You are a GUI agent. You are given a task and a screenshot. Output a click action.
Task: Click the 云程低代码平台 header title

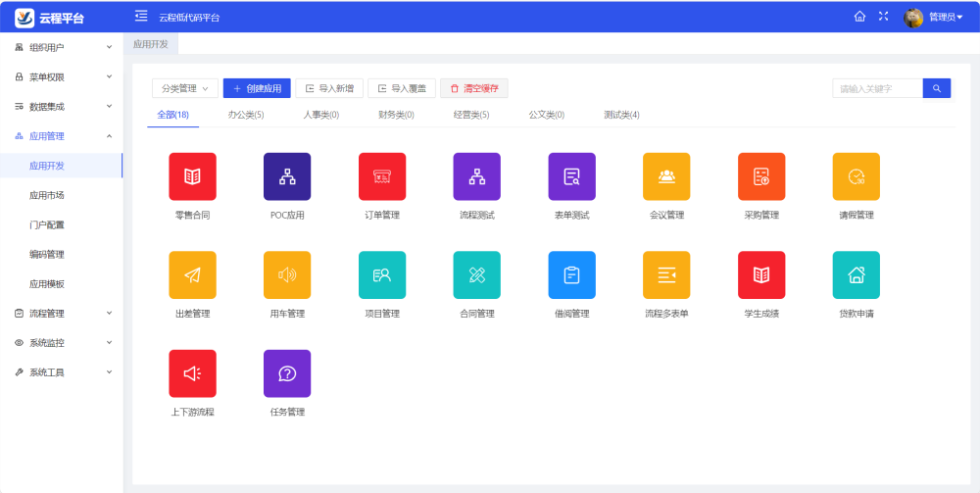189,18
